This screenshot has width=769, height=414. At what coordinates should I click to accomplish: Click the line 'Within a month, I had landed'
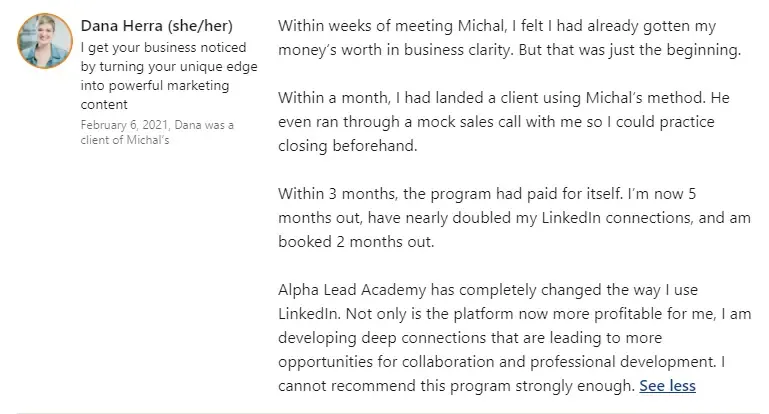pyautogui.click(x=504, y=98)
